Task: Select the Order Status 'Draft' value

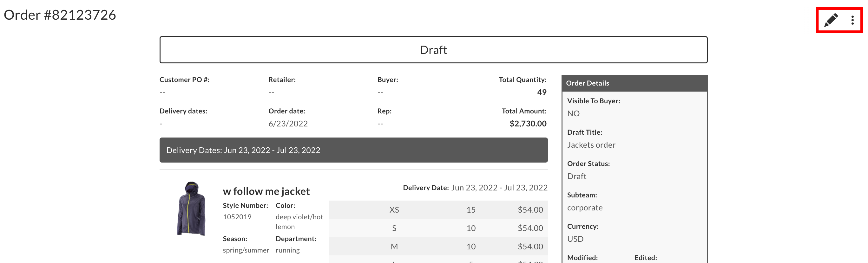Action: (577, 176)
